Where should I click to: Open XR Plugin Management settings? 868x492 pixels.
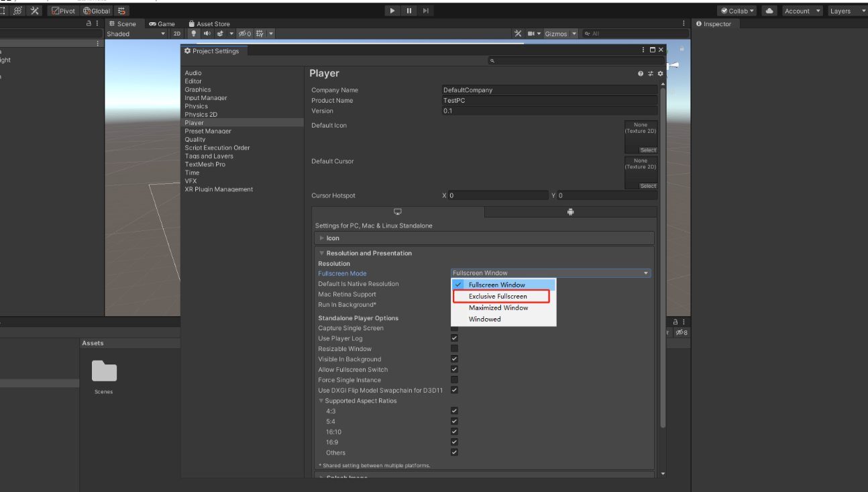[x=219, y=189]
